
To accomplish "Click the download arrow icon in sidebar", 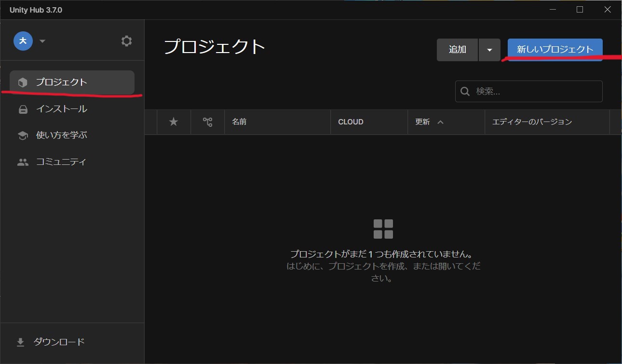I will [x=20, y=342].
